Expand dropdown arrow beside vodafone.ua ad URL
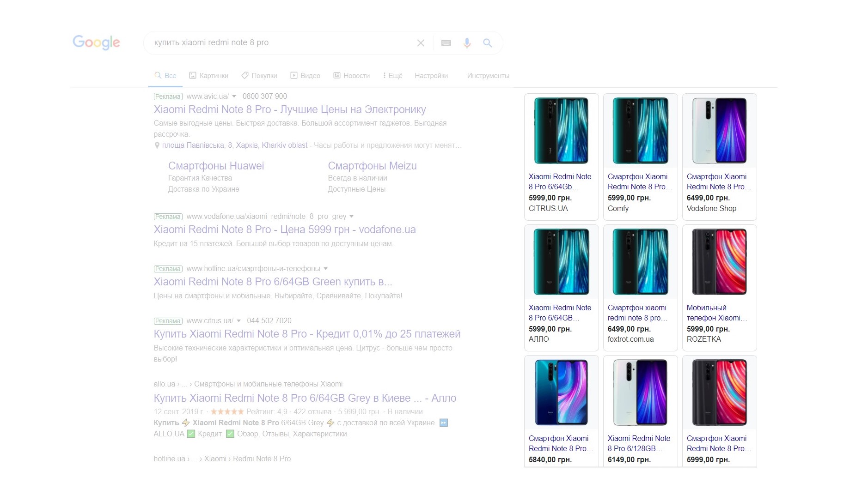 point(351,217)
